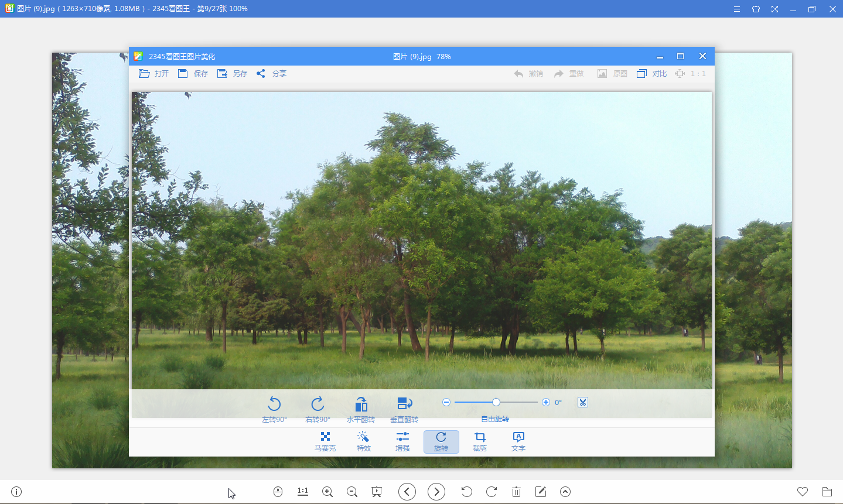Click the scissors auto-crop icon beside rotation slider
The image size is (843, 504).
pos(582,402)
